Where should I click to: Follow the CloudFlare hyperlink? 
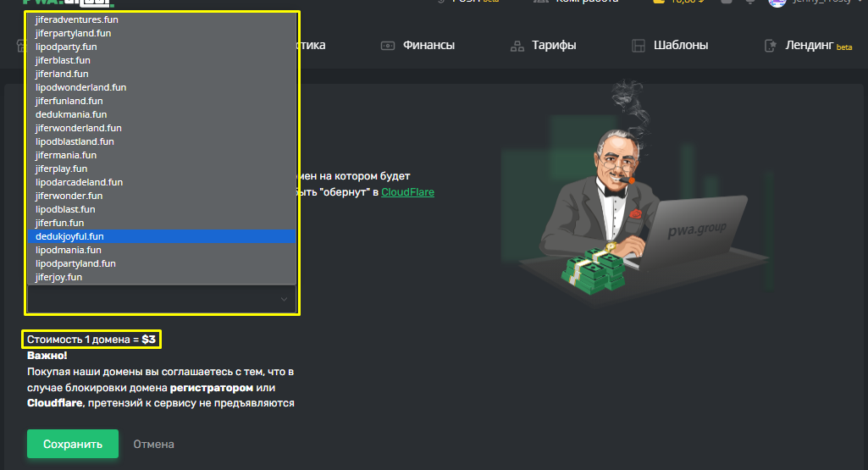[407, 192]
